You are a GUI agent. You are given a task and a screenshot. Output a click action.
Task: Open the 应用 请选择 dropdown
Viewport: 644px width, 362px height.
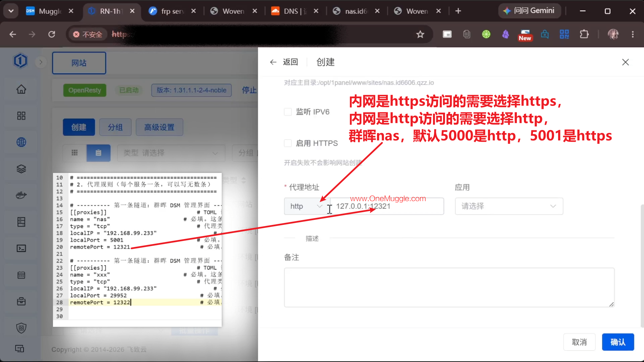pyautogui.click(x=509, y=206)
